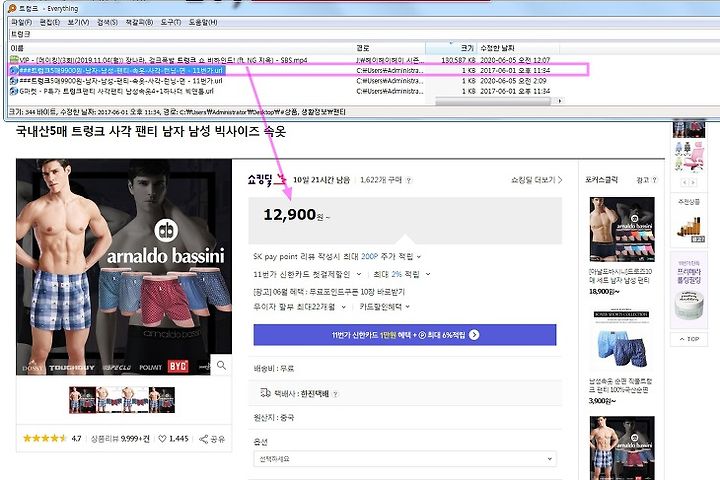
Task: Click the horizontal scrollbar in results list
Action: 492,101
